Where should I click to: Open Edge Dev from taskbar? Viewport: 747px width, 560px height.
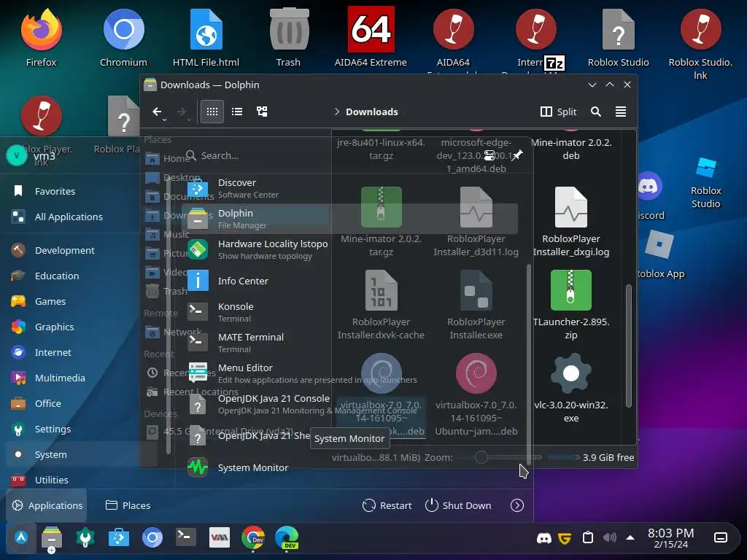point(287,537)
